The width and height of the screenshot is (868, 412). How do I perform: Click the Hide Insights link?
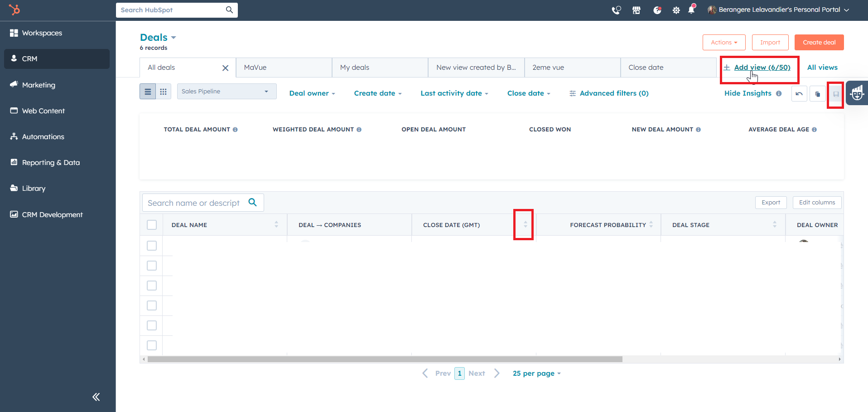click(x=748, y=93)
